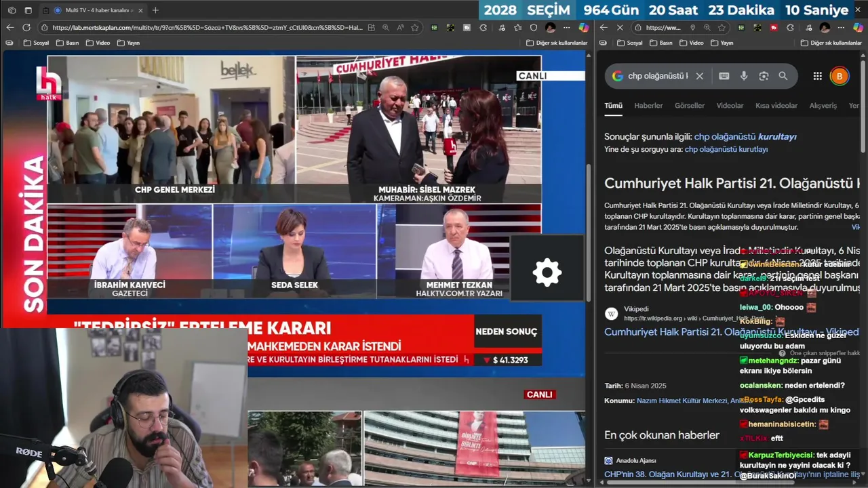
Task: Clear the Google search box text
Action: coord(699,76)
